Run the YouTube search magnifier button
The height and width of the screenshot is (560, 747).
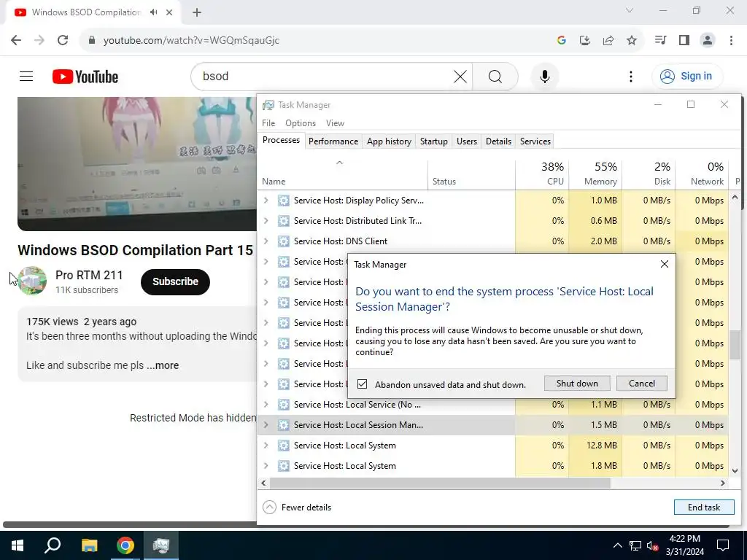click(x=495, y=76)
